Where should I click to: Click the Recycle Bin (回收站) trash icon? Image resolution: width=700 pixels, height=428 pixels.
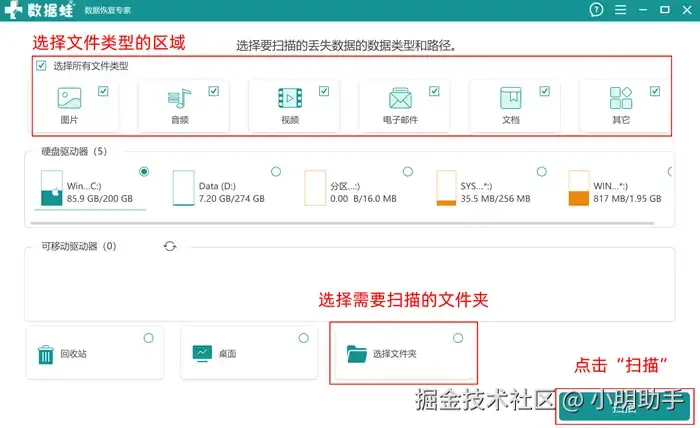pyautogui.click(x=46, y=355)
